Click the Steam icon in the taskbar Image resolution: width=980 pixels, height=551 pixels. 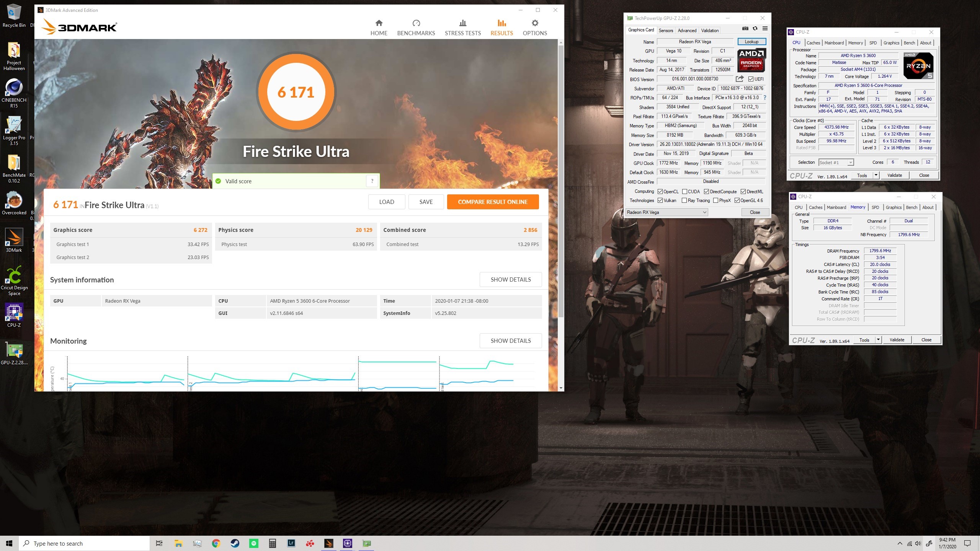point(235,543)
